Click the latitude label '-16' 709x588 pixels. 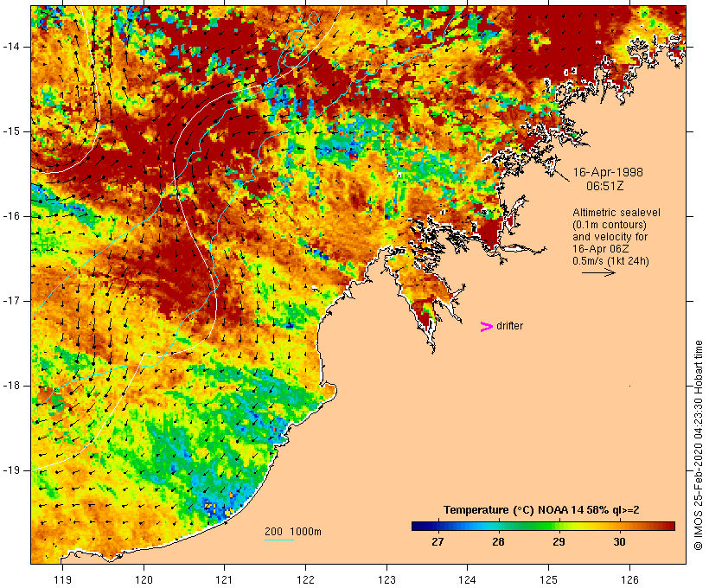[11, 216]
